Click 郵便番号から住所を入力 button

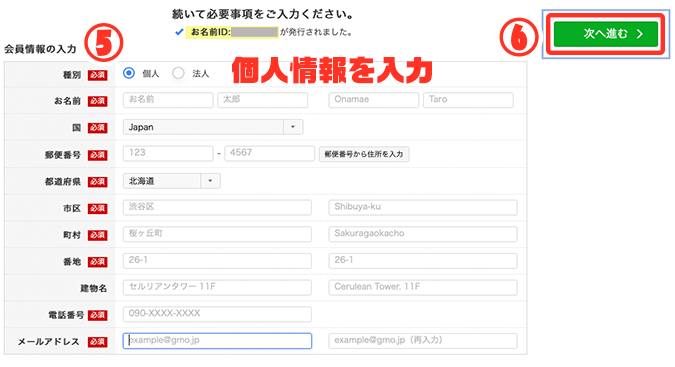(364, 154)
